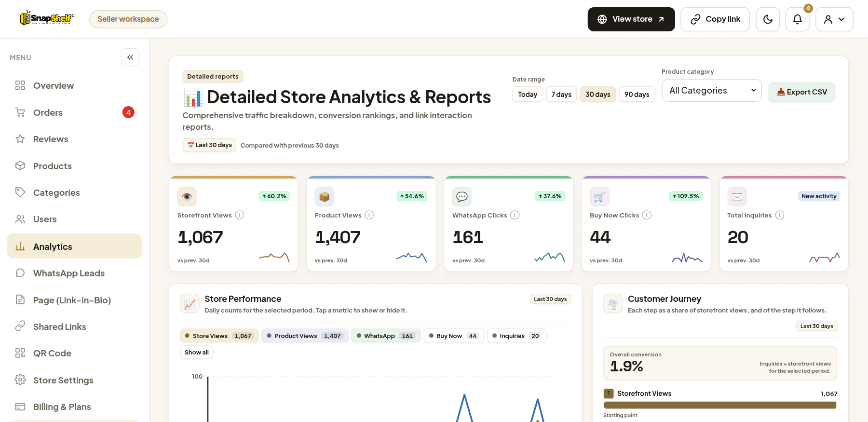
Task: Select the 7 days date range
Action: pyautogui.click(x=561, y=95)
